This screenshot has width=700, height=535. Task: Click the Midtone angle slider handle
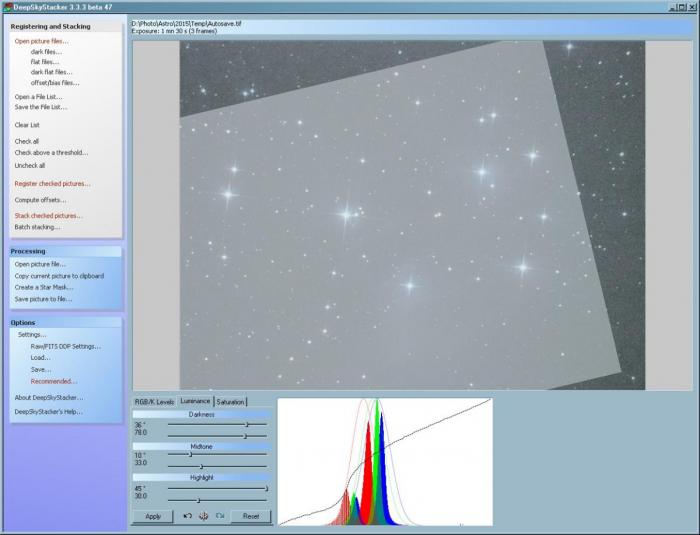pyautogui.click(x=191, y=454)
